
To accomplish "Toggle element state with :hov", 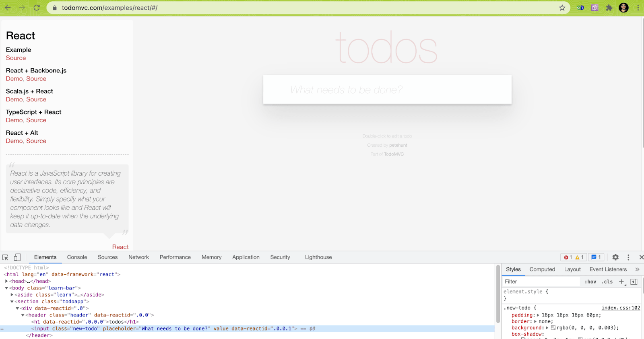I will pyautogui.click(x=590, y=281).
